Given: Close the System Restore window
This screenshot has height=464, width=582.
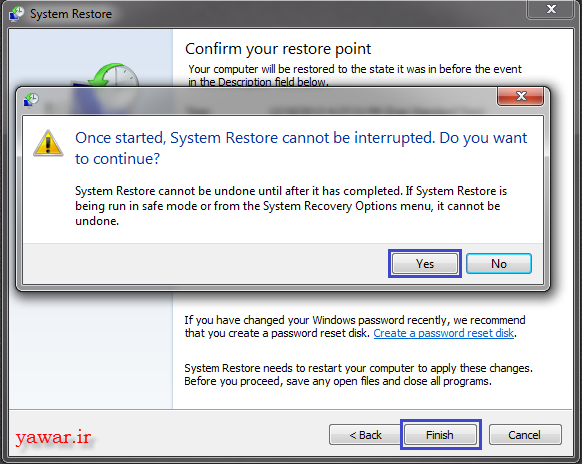Looking at the screenshot, I should [x=551, y=9].
